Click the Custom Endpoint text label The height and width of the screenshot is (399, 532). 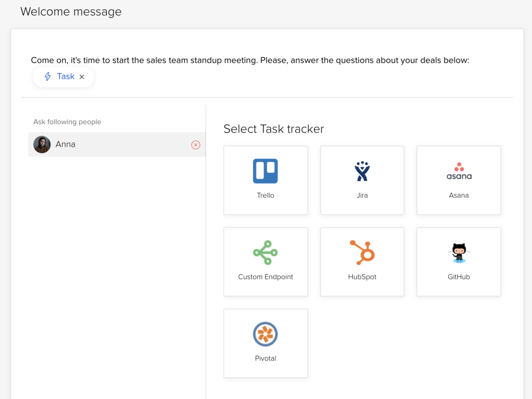265,277
